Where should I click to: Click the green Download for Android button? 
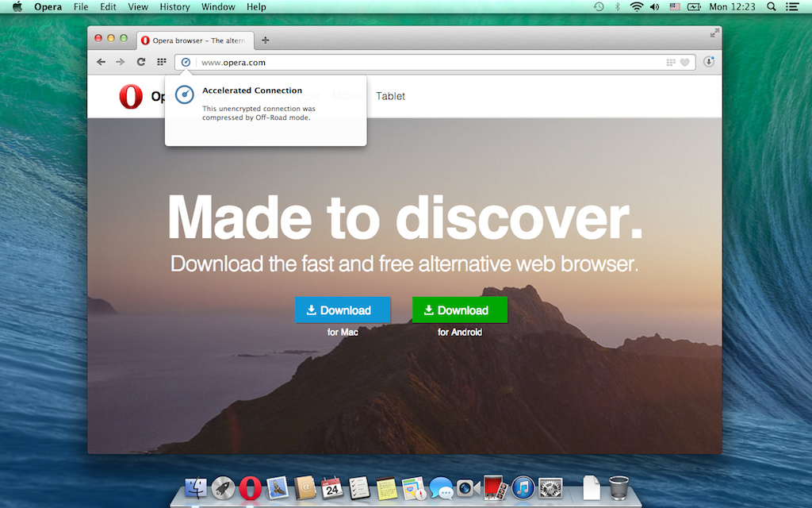(x=460, y=310)
